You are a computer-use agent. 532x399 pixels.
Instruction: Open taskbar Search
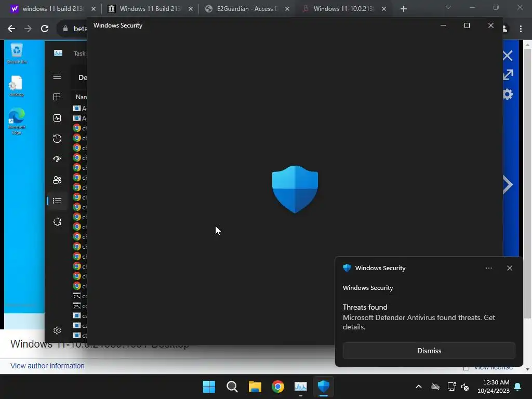tap(232, 387)
